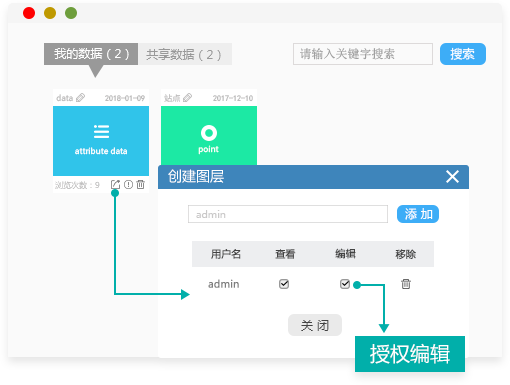Switch to the 共享数据 (2) tab

coord(185,54)
